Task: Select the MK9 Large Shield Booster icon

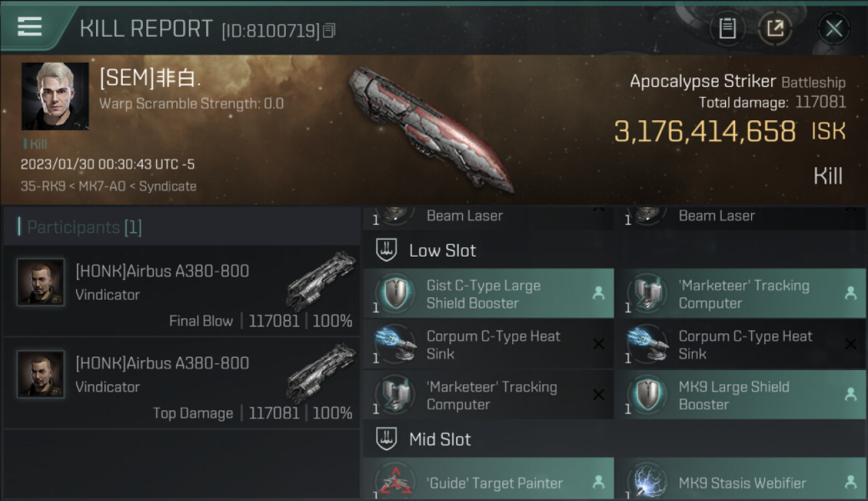Action: [x=646, y=395]
